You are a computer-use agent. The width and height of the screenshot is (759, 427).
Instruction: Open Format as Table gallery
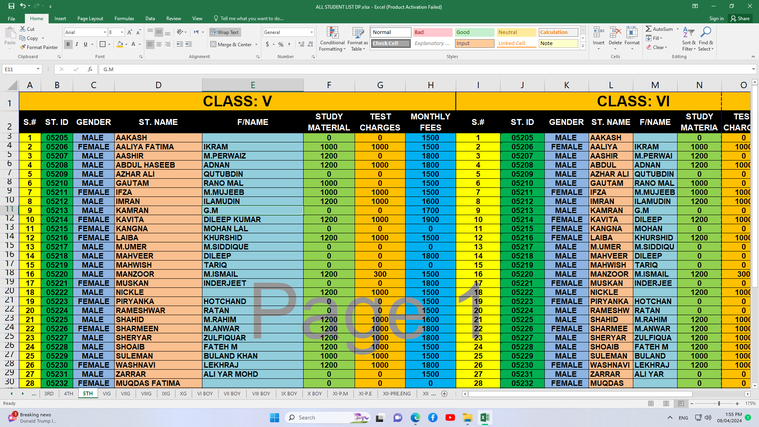(x=357, y=39)
